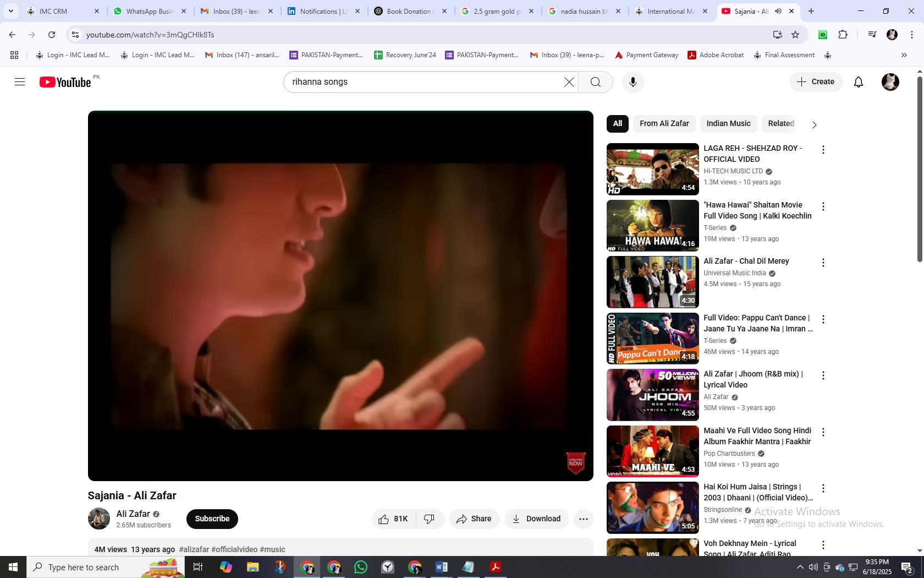Open the Payment Gateway bookmark

point(646,55)
